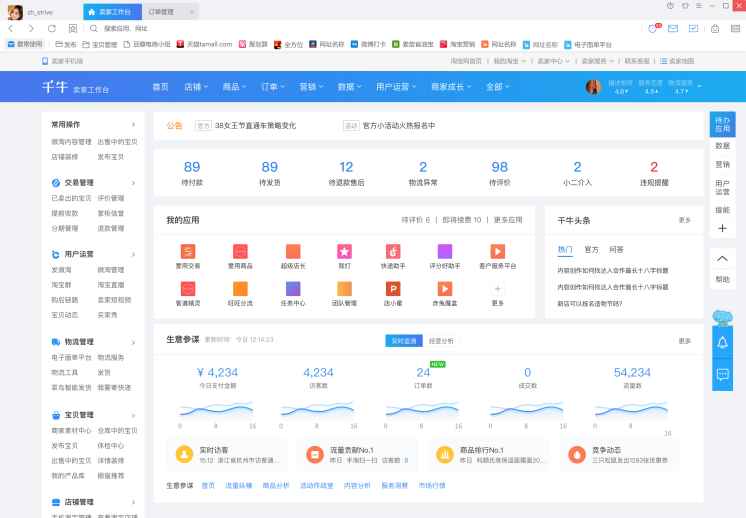This screenshot has height=518, width=746.
Task: Switch to the 实时监测 toggle in 生意参谋
Action: point(404,341)
